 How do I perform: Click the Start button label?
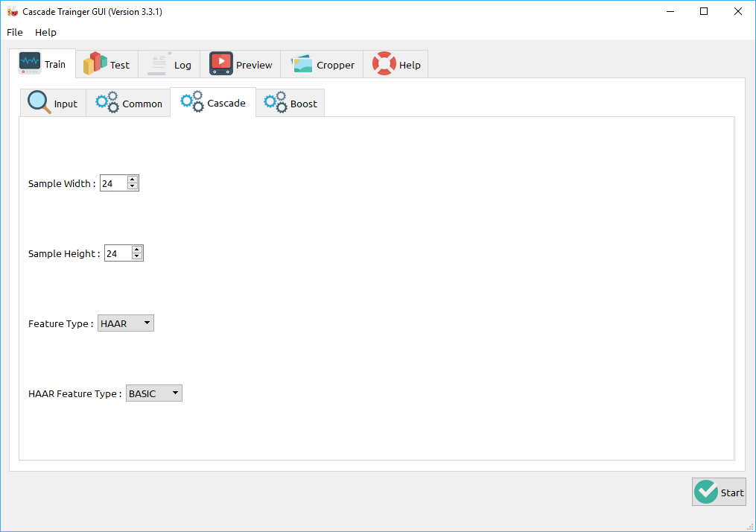(732, 493)
